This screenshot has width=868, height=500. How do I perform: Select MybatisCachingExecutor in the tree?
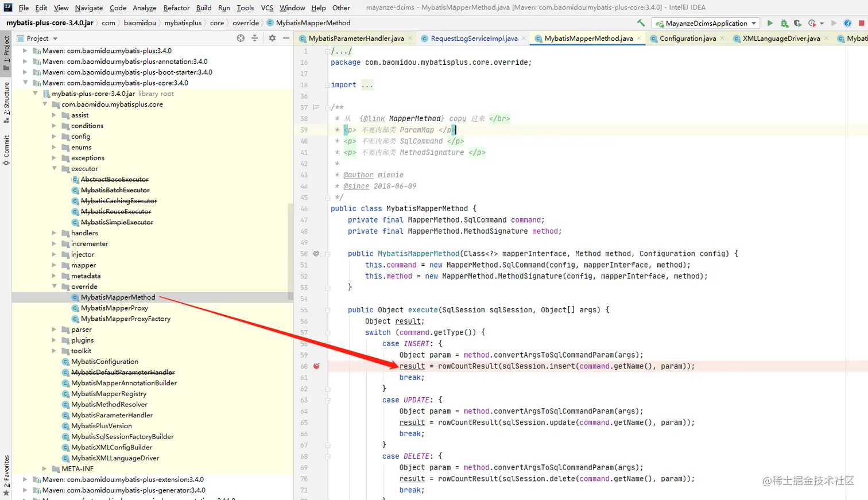(x=118, y=201)
